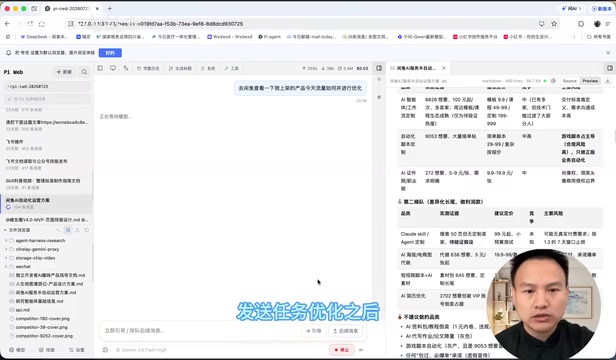Click the translate icon in chat toolbar
This screenshot has width=616, height=360.
point(126,68)
